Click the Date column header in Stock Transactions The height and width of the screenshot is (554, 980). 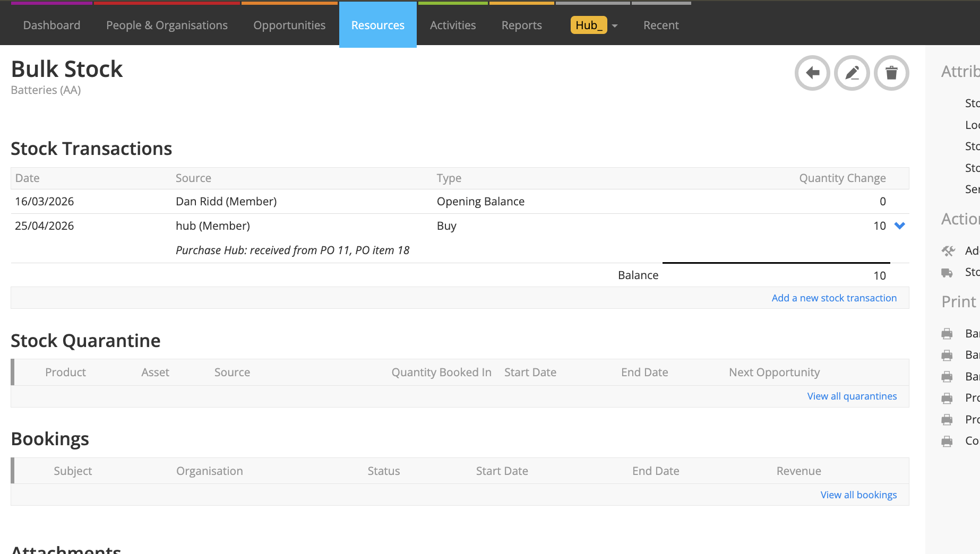(x=28, y=178)
